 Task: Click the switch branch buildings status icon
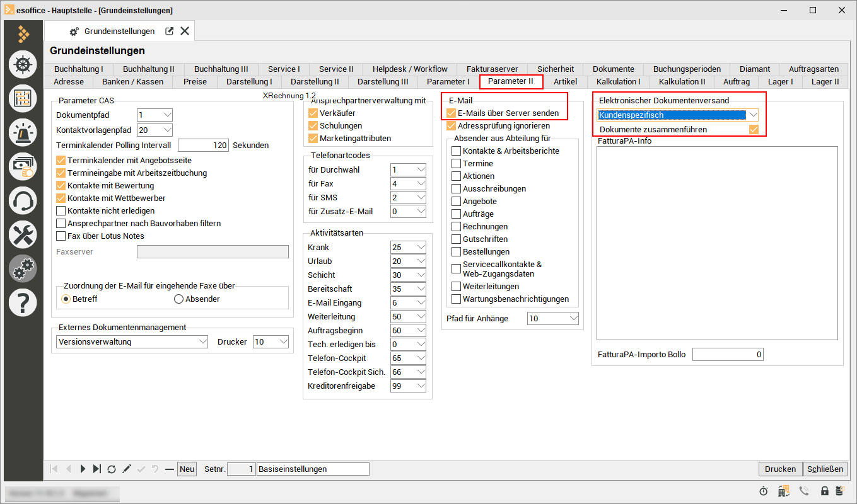pyautogui.click(x=784, y=491)
